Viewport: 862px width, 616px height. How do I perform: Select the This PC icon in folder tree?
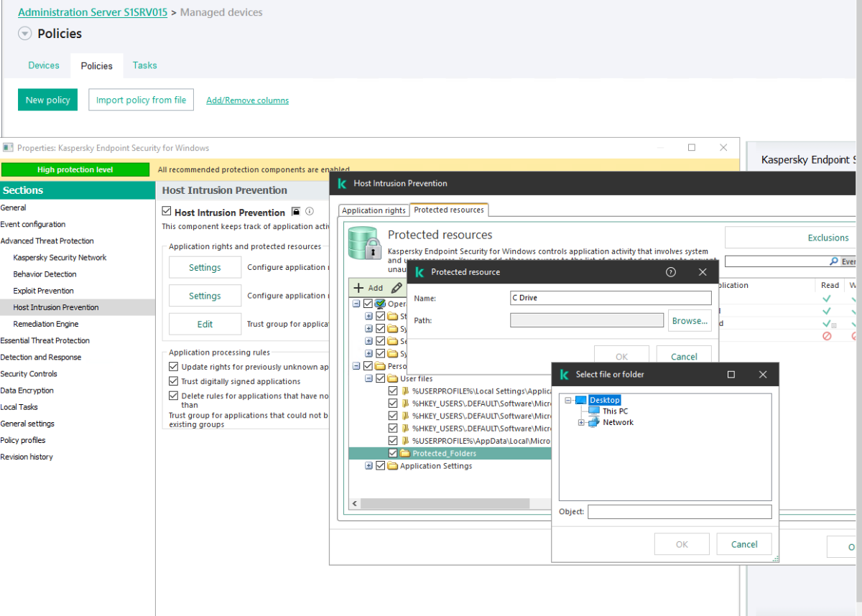(593, 411)
